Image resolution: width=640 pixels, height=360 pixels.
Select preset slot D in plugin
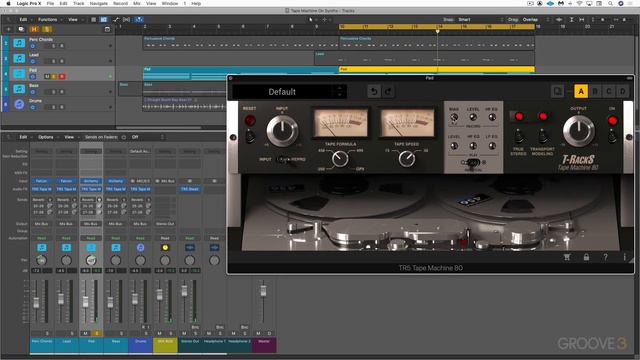point(622,91)
